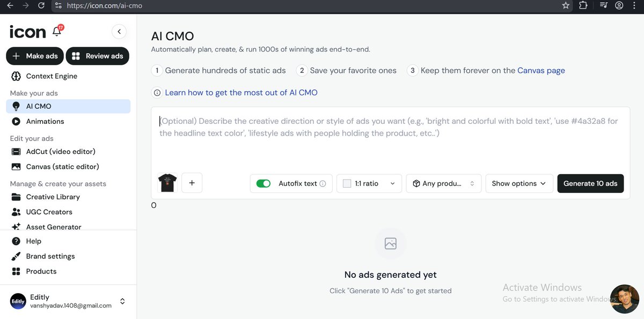Expand the Editly account switcher

122,301
